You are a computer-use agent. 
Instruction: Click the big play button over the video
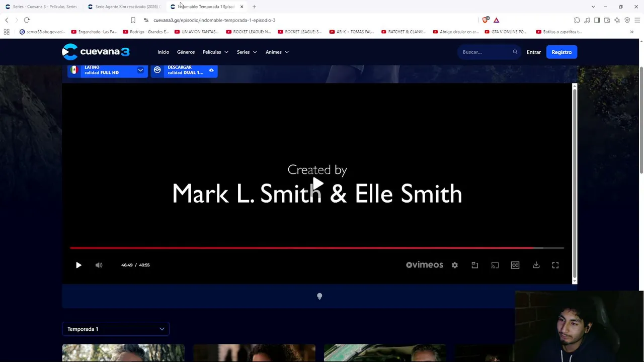pos(317,184)
